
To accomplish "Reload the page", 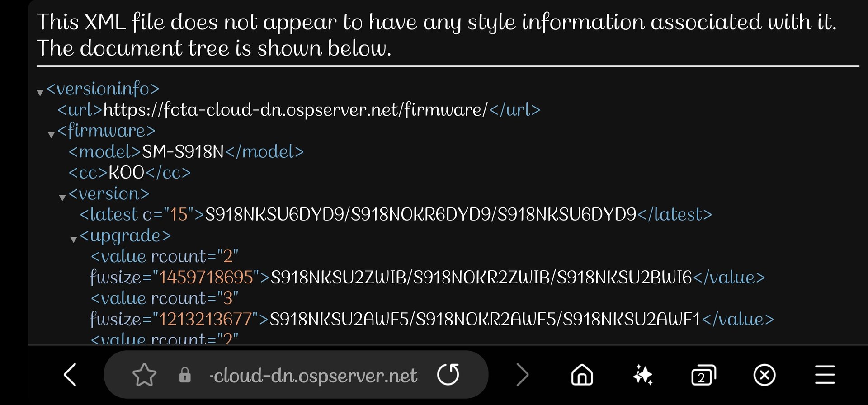I will click(448, 375).
